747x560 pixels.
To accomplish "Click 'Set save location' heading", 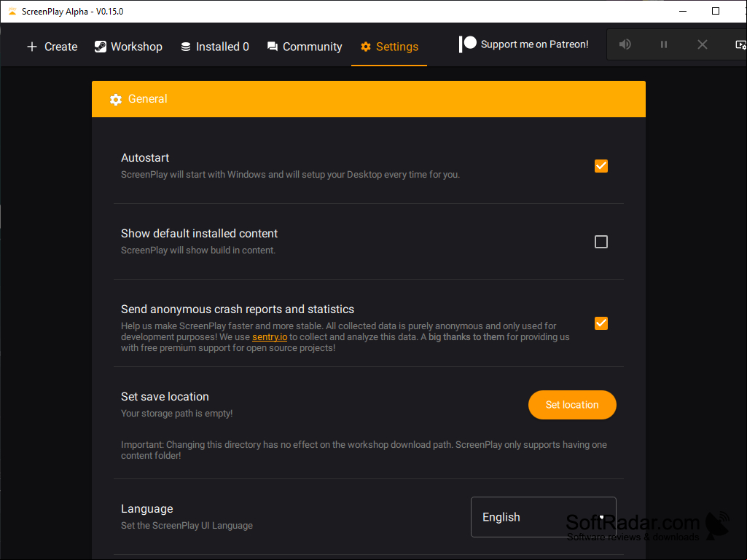I will [165, 397].
